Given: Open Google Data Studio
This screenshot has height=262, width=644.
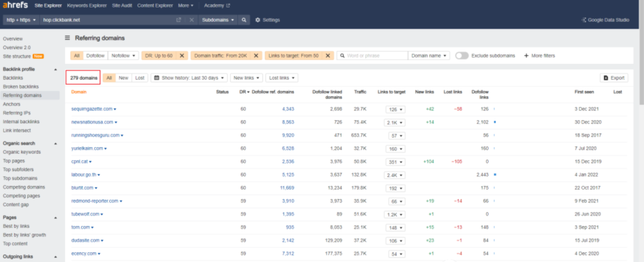Looking at the screenshot, I should click(x=606, y=19).
